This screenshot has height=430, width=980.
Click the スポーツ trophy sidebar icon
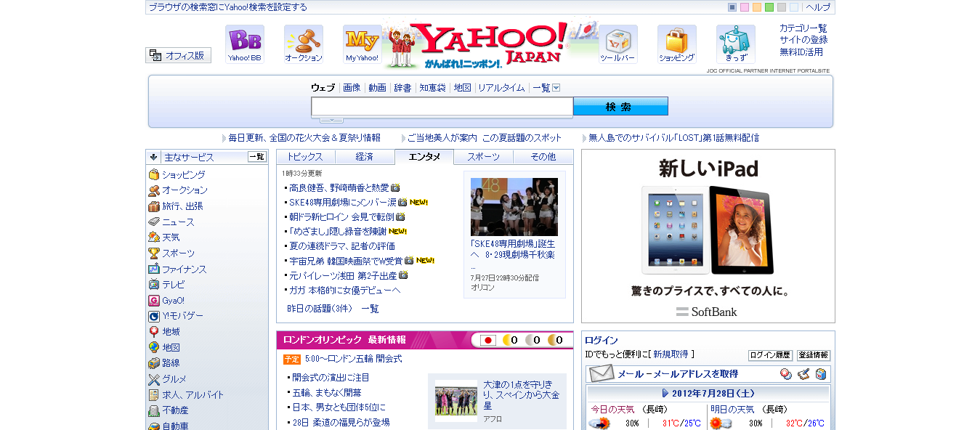click(154, 253)
